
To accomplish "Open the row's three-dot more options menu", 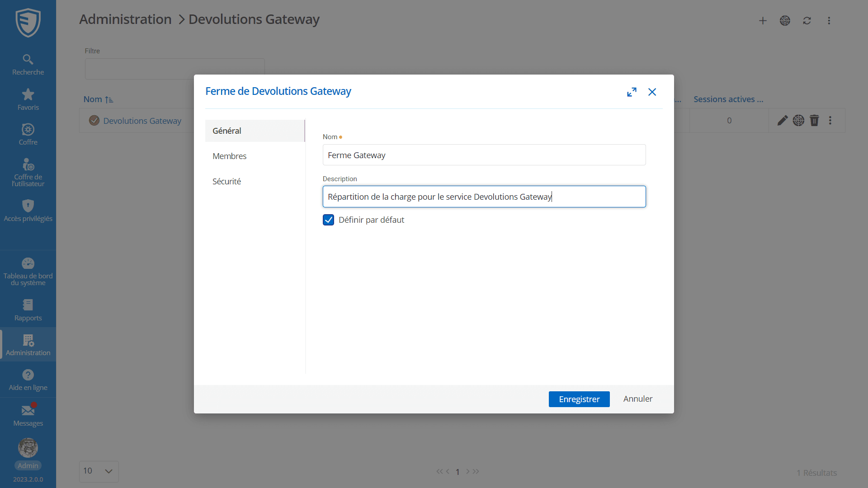I will pyautogui.click(x=830, y=121).
